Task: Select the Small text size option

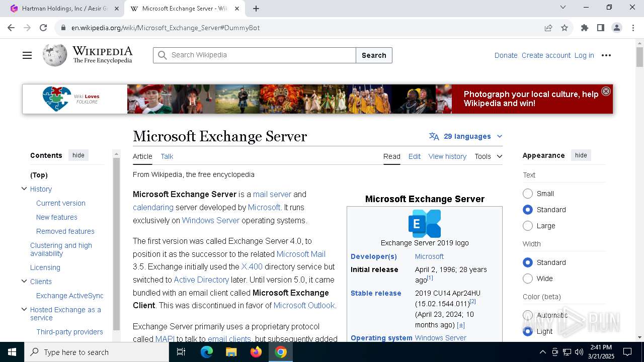Action: click(528, 194)
